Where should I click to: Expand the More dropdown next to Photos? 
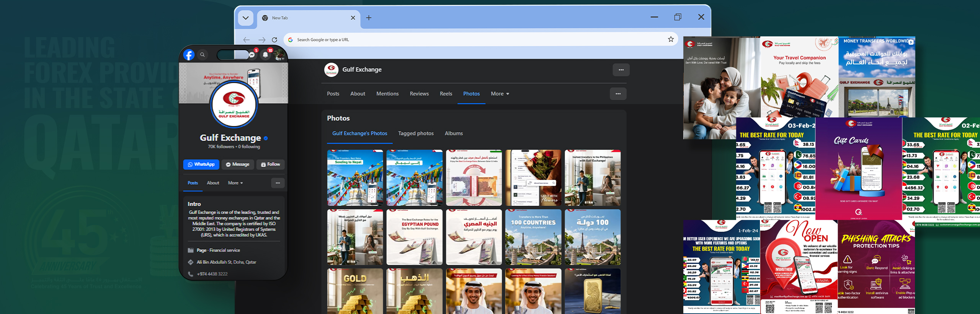click(500, 94)
